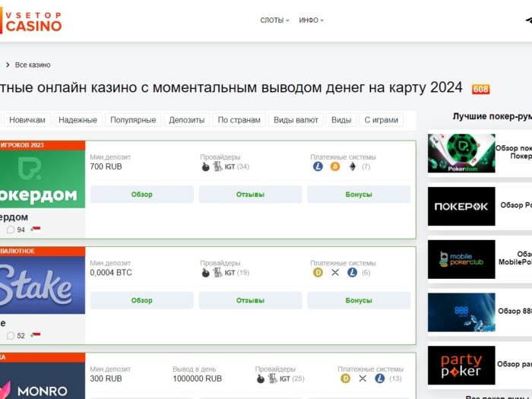Click the IGT provider logo in Stake row
The width and height of the screenshot is (532, 399).
(x=230, y=273)
